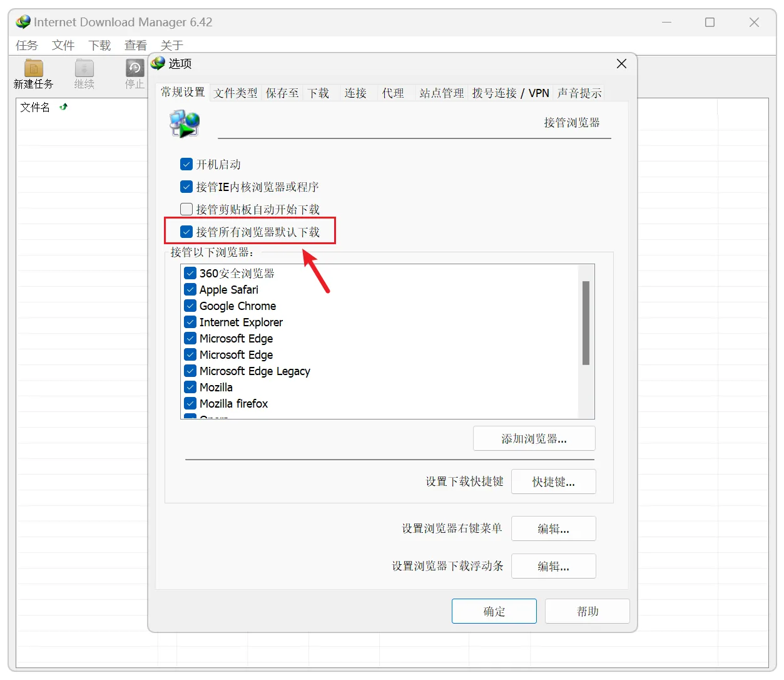This screenshot has height=680, width=784.
Task: Close the 选项 dialog
Action: click(621, 64)
